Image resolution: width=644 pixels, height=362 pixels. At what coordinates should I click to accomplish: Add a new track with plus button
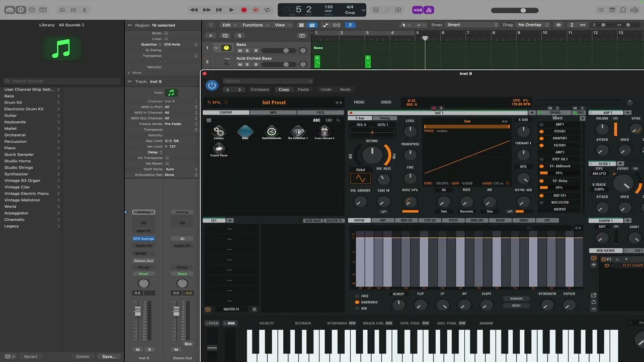coord(211,36)
